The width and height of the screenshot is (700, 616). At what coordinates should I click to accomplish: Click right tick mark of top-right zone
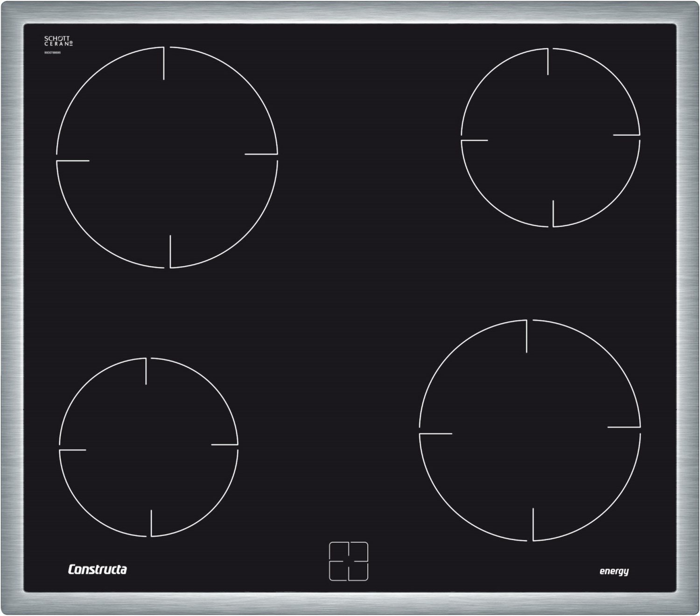tap(626, 135)
